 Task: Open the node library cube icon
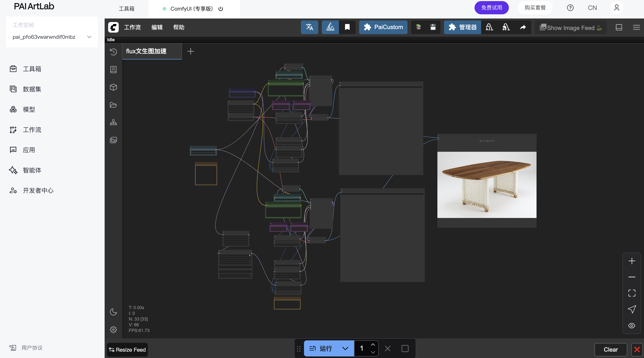113,87
